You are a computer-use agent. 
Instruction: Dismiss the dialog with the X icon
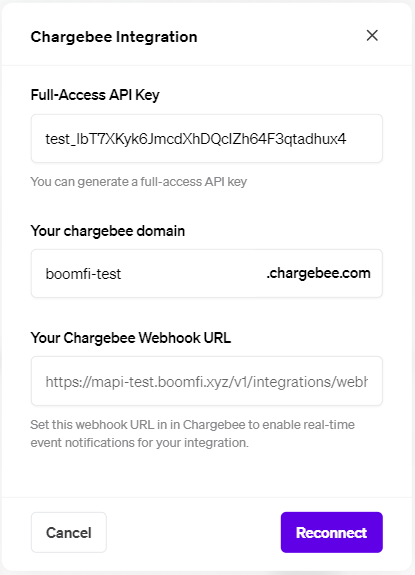372,36
